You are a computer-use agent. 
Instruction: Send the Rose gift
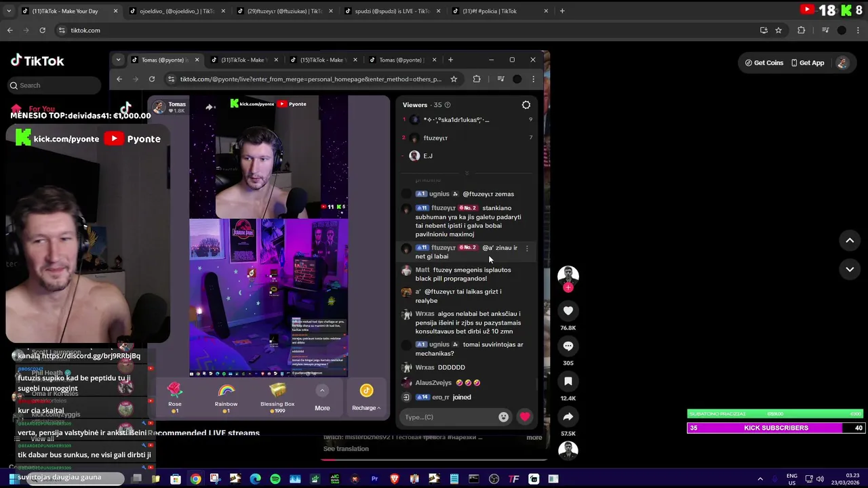(x=175, y=397)
